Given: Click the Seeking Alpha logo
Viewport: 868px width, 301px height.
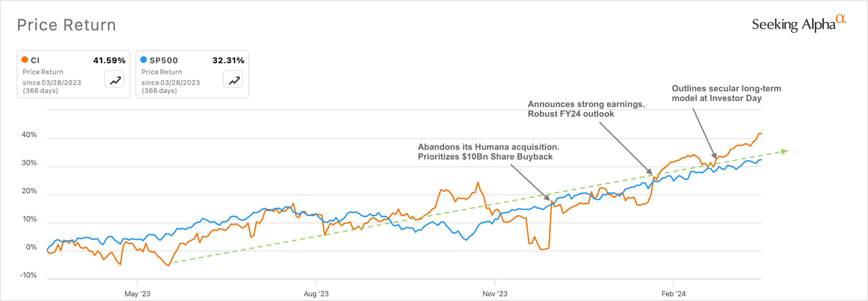Looking at the screenshot, I should coord(794,24).
